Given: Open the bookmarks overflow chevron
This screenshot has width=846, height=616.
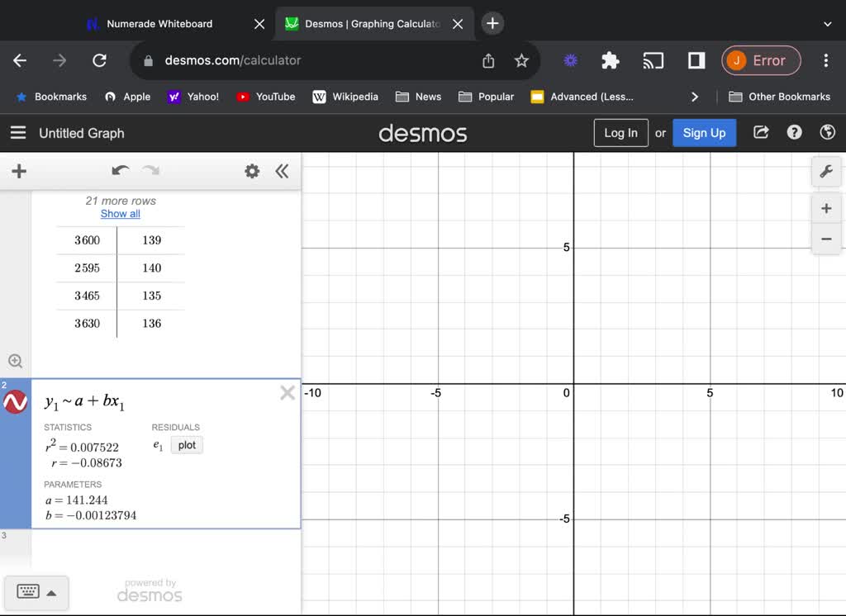Looking at the screenshot, I should (x=695, y=97).
